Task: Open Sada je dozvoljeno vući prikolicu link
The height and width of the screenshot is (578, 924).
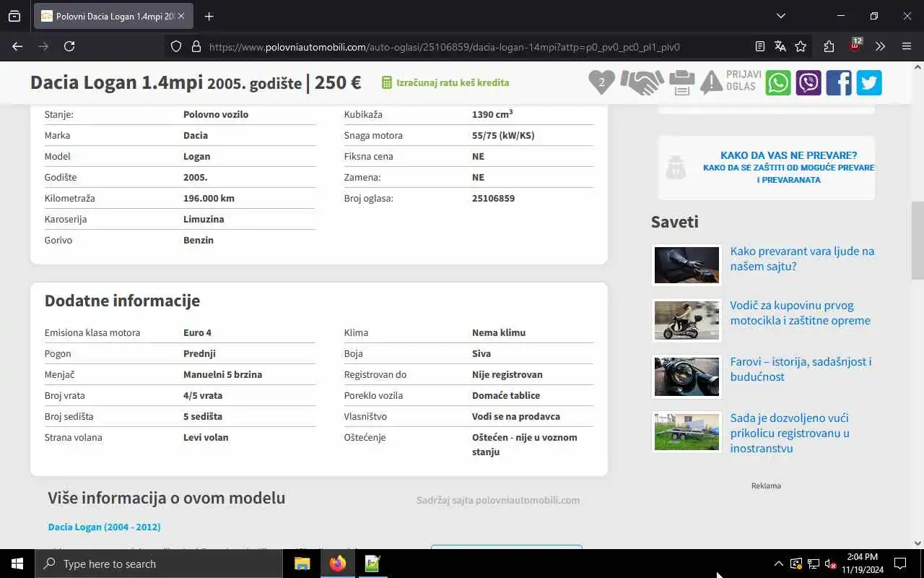Action: pos(790,433)
